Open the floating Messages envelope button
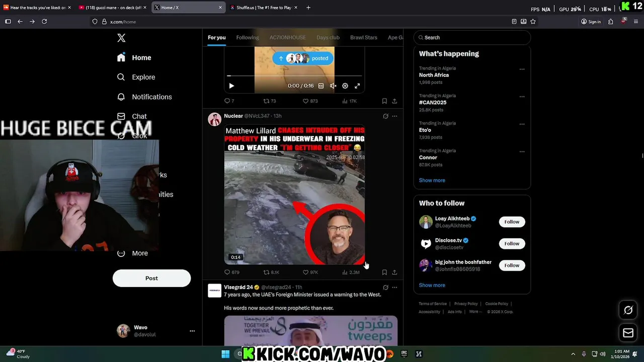 pos(628,333)
